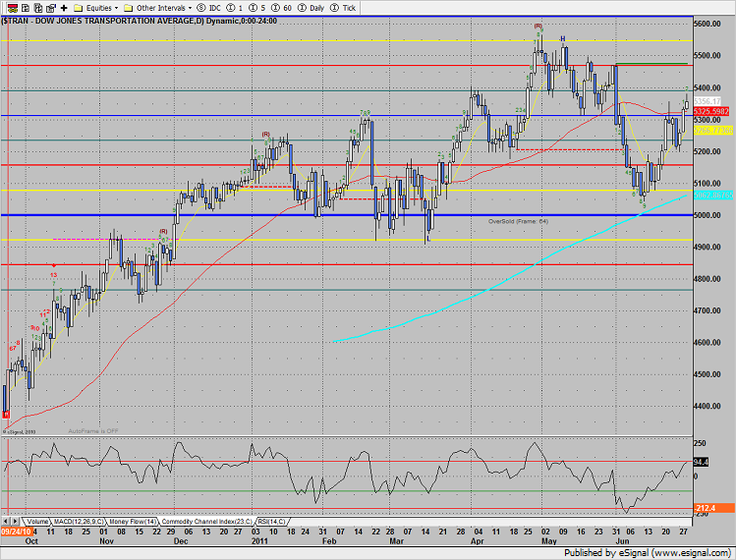Viewport: 736px width, 560px height.
Task: Click the third toolbar chart-layout icon
Action: (38, 8)
